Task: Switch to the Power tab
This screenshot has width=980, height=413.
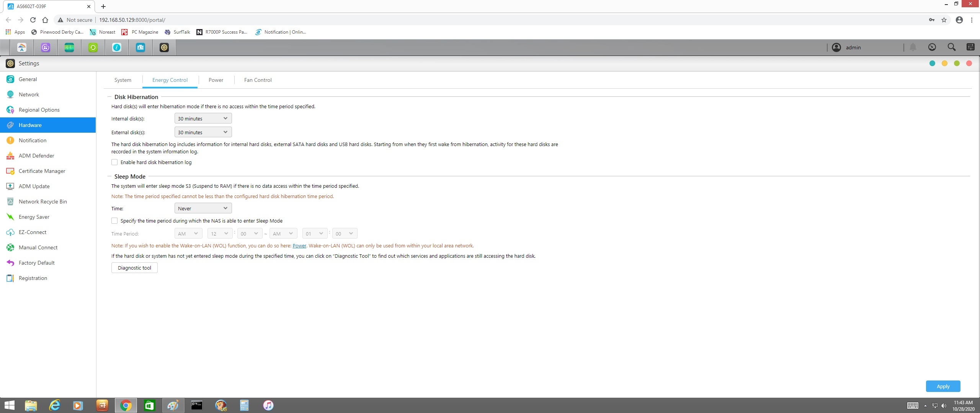Action: [216, 80]
